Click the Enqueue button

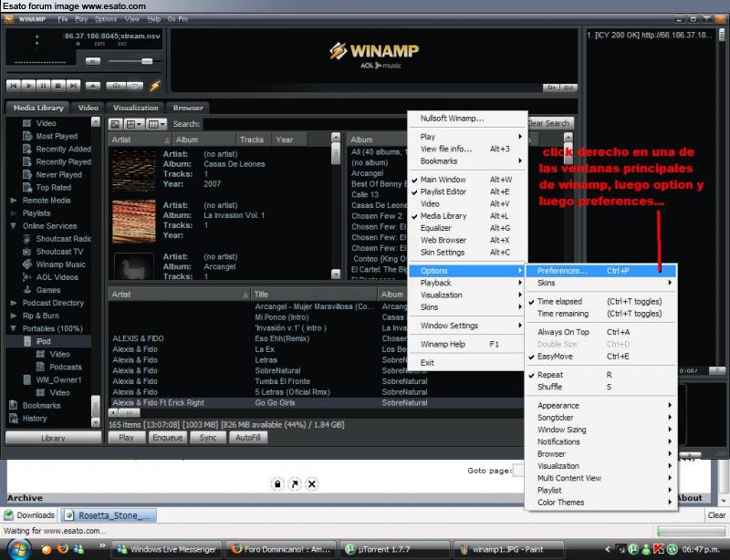click(x=168, y=438)
